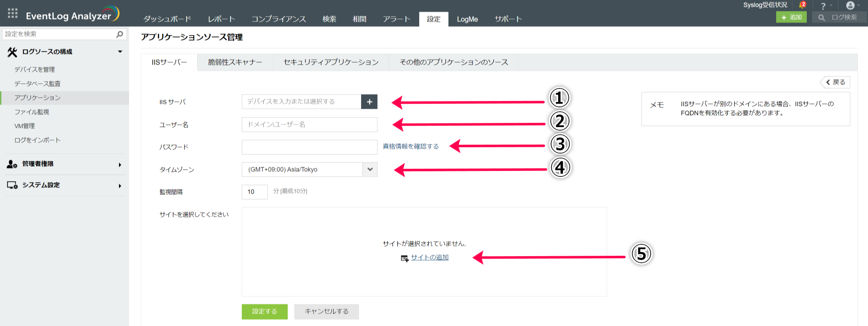
Task: Switch to the セキュリティアプリケーション tab
Action: pyautogui.click(x=331, y=62)
